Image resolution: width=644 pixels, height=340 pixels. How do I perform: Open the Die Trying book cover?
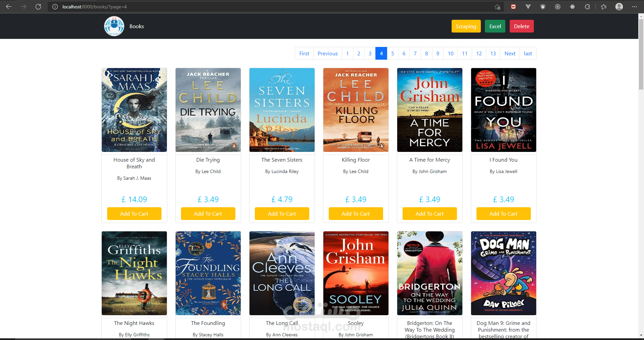[x=208, y=110]
